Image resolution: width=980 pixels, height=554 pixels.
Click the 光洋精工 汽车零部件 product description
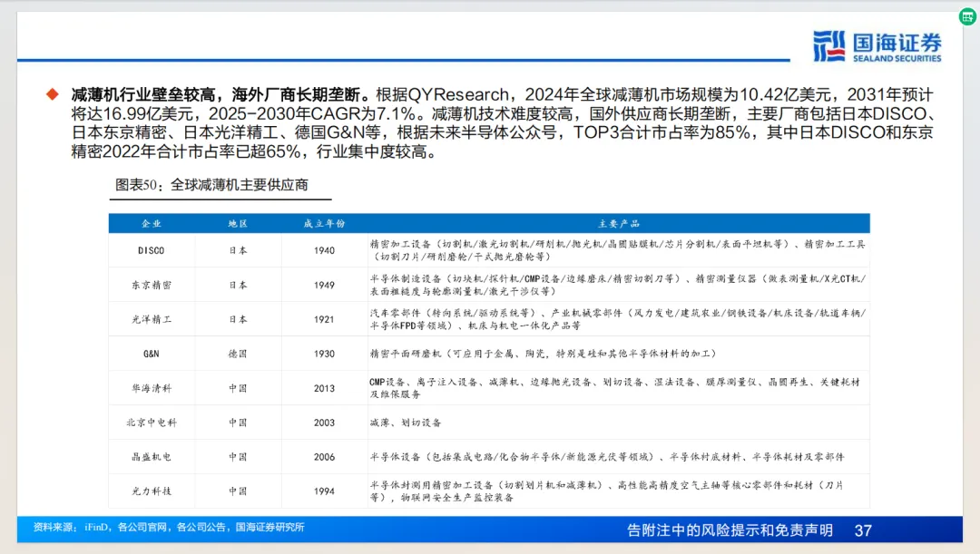[618, 319]
